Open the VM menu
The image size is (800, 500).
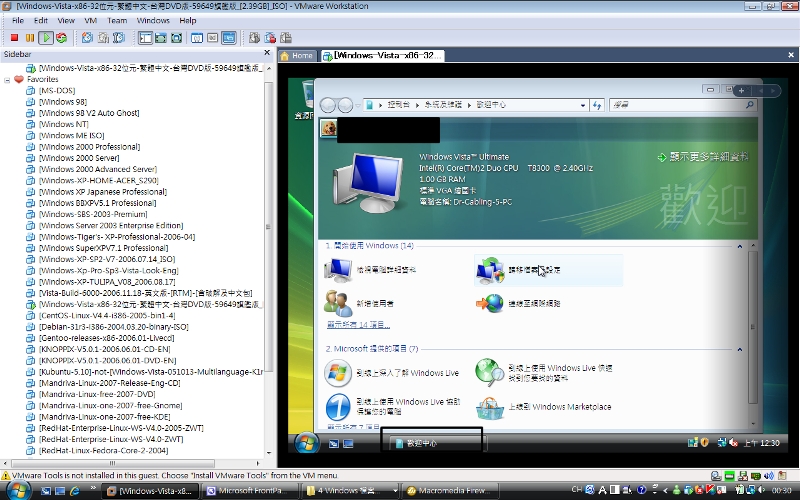(91, 20)
